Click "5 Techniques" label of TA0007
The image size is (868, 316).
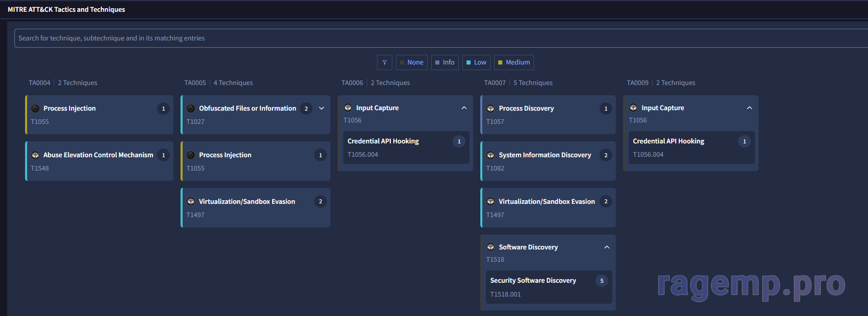tap(533, 83)
